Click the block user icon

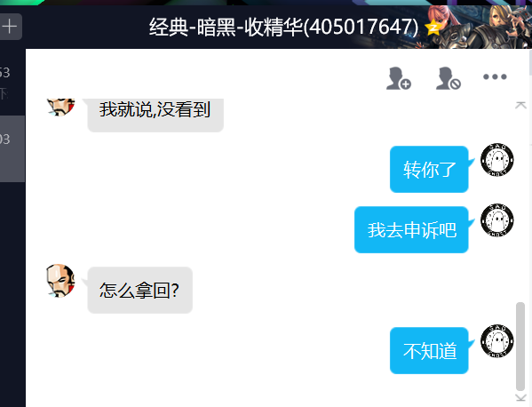449,78
